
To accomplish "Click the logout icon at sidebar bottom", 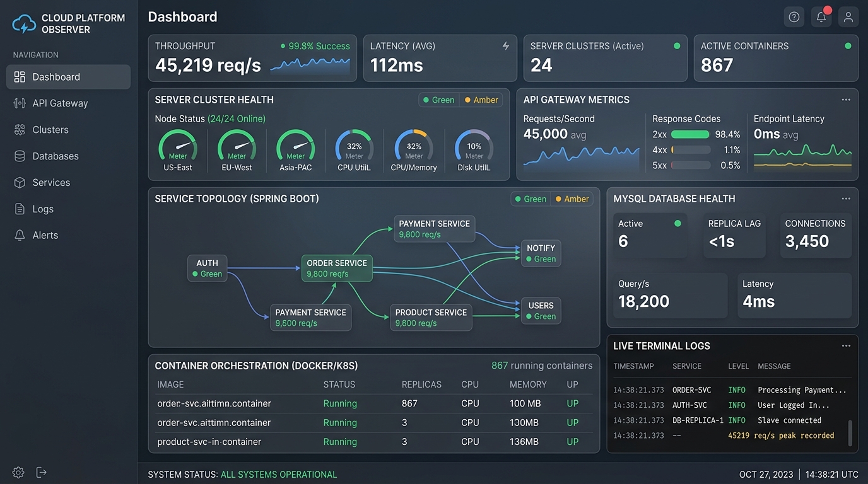I will click(42, 472).
